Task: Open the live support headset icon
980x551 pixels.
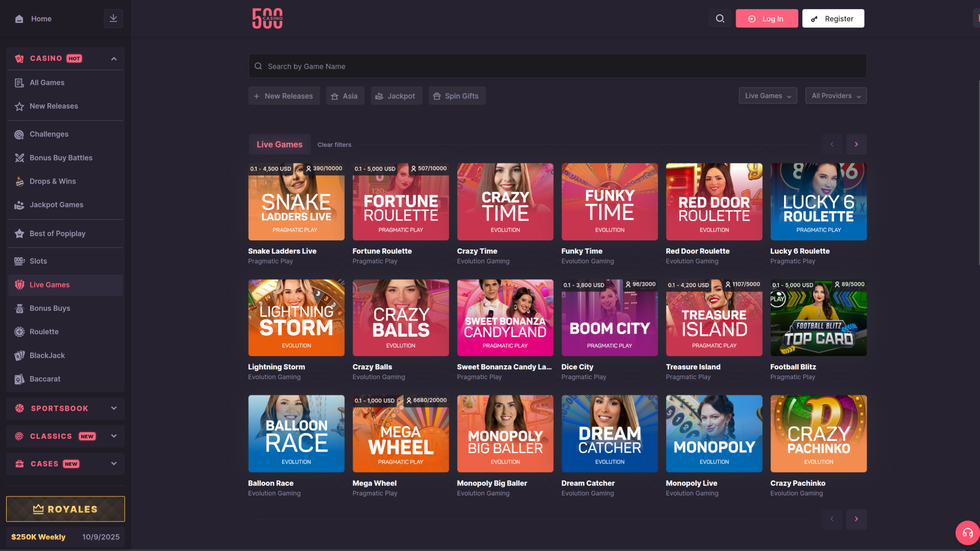Action: coord(967,533)
